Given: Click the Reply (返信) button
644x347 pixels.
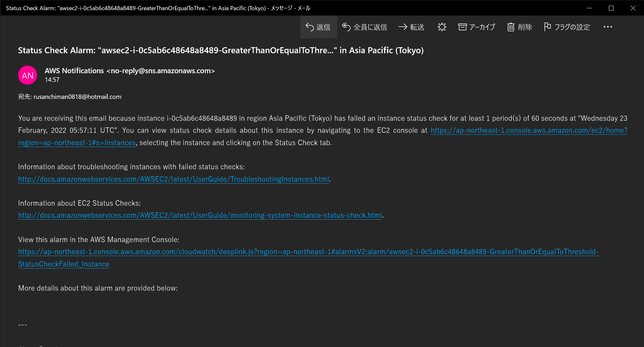Looking at the screenshot, I should click(x=318, y=27).
